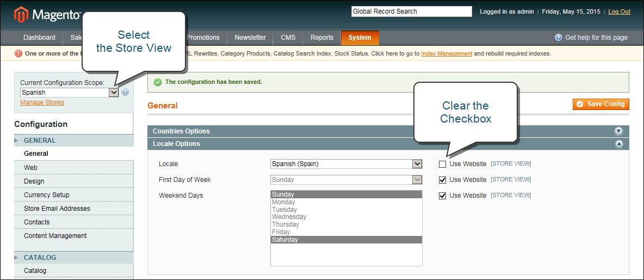Open the Current Configuration Scope dropdown
644x280 pixels.
pyautogui.click(x=70, y=93)
